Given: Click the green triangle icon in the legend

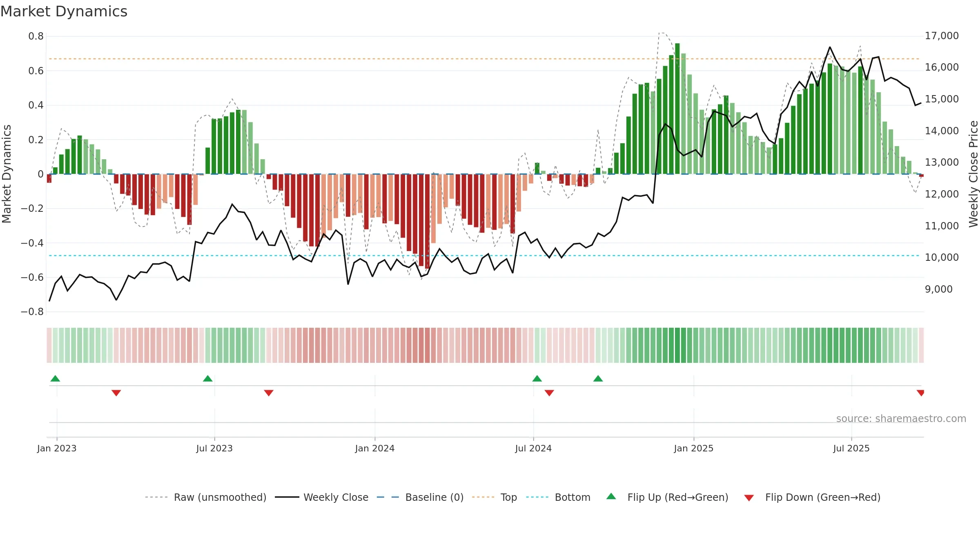Looking at the screenshot, I should pos(611,496).
